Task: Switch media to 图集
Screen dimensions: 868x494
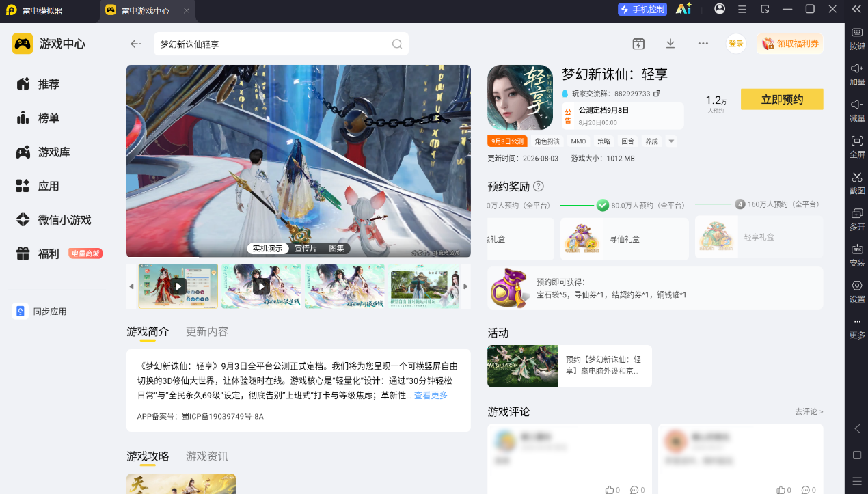Action: tap(336, 249)
